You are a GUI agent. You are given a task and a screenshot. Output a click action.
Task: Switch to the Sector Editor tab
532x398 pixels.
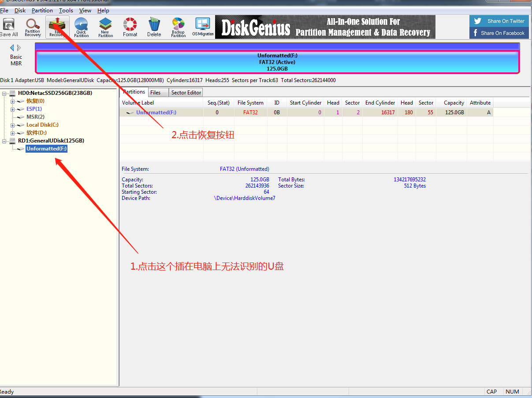point(186,92)
